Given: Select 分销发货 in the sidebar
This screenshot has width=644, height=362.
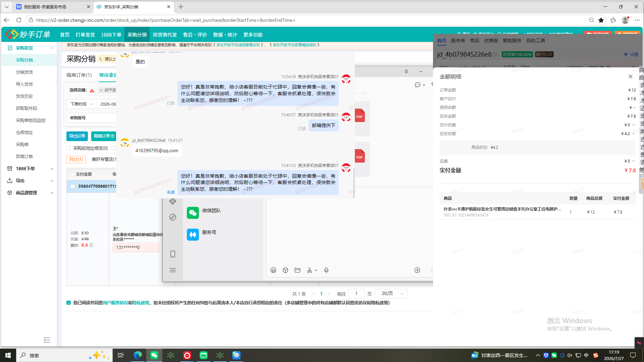Looking at the screenshot, I should point(24,72).
